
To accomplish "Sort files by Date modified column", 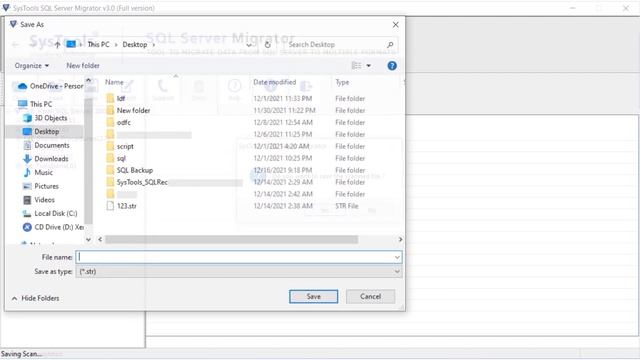I will click(274, 82).
